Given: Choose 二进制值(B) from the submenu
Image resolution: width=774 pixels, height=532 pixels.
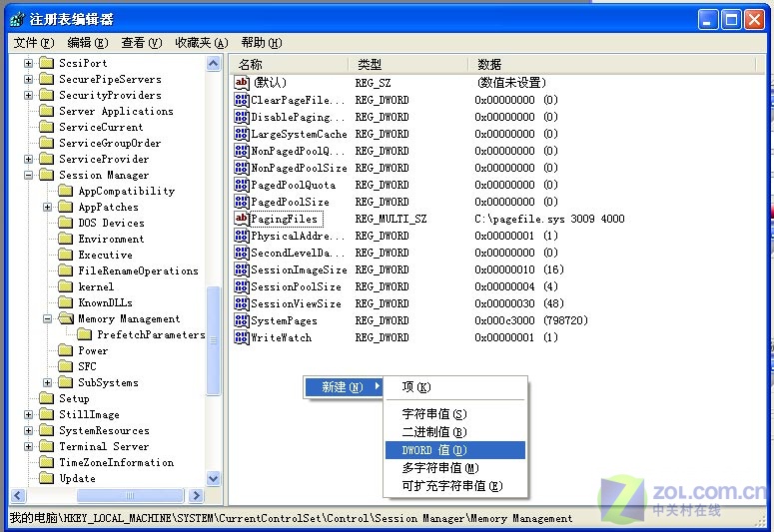Looking at the screenshot, I should [x=455, y=432].
